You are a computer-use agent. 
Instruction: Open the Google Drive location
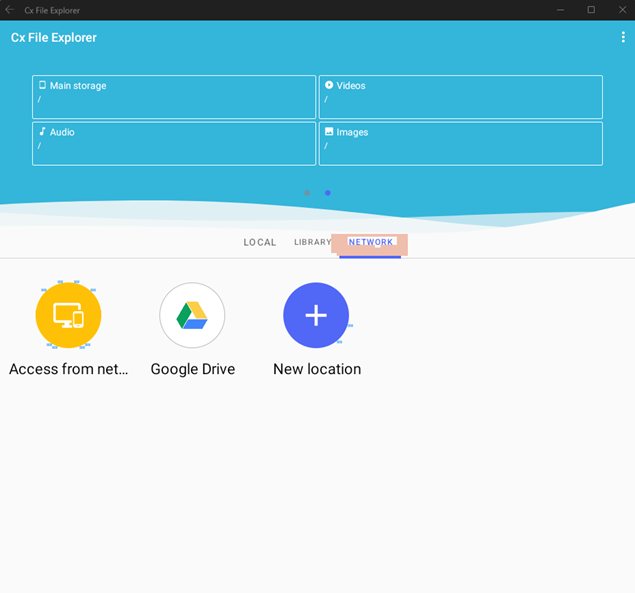[x=192, y=315]
